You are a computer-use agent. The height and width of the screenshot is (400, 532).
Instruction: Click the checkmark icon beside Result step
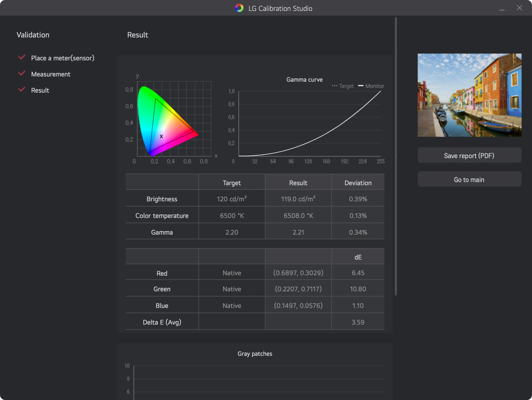click(22, 89)
